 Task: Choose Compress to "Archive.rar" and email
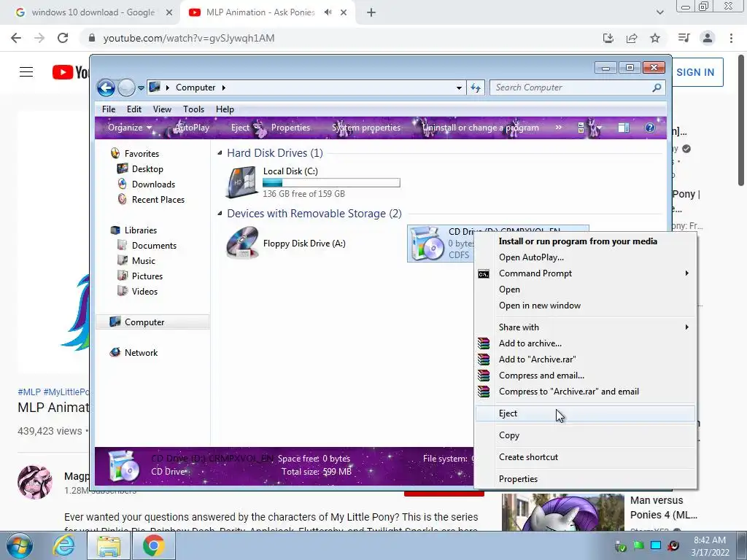point(569,392)
